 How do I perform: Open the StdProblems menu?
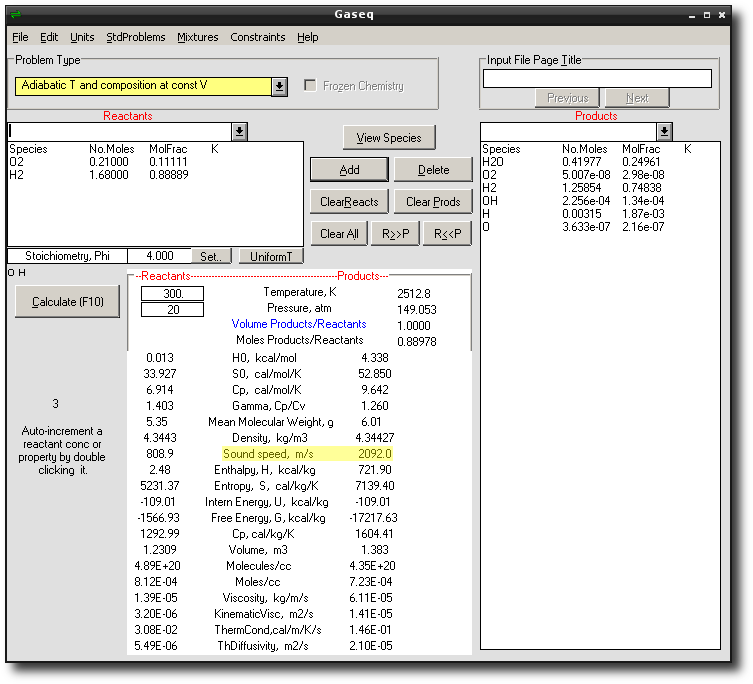(136, 37)
